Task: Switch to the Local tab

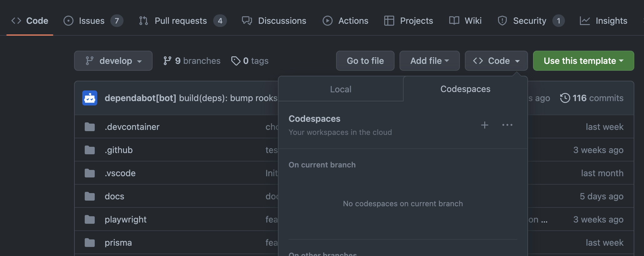Action: [341, 89]
